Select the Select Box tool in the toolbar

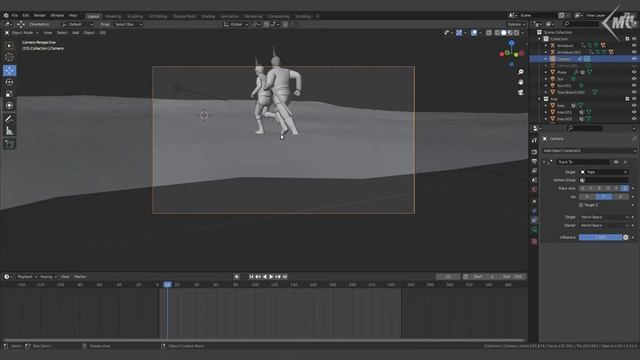(x=9, y=46)
